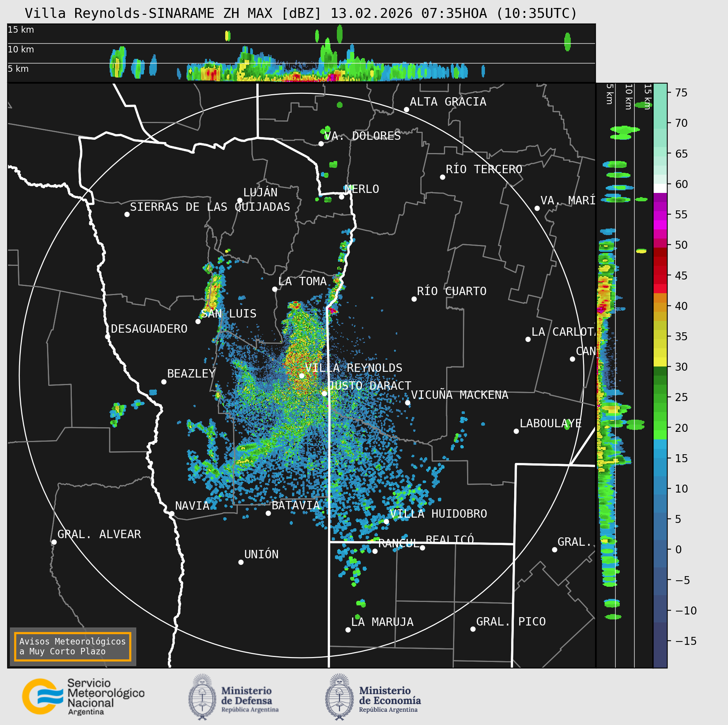Click the LUJÁN map label

coord(261,193)
